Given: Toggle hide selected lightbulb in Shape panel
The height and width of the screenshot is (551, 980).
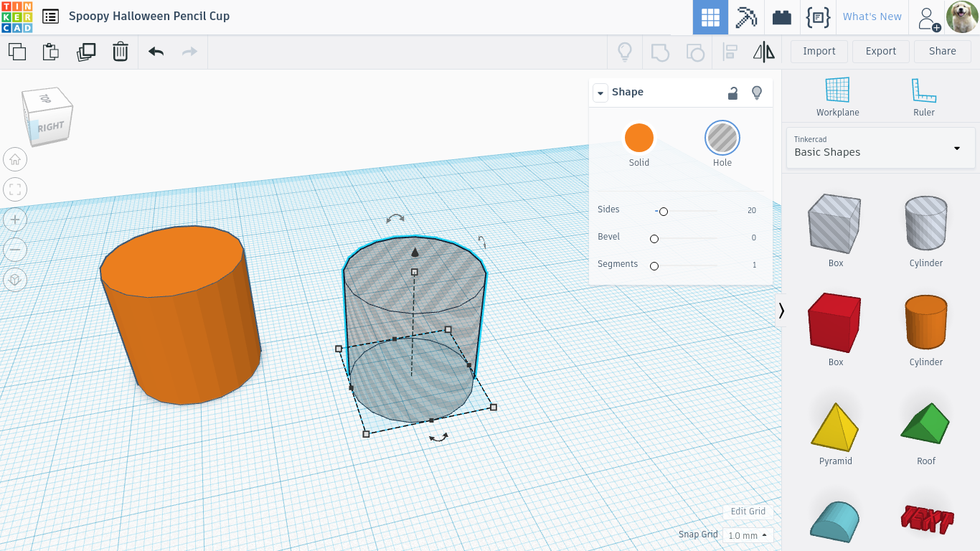Looking at the screenshot, I should click(x=756, y=93).
